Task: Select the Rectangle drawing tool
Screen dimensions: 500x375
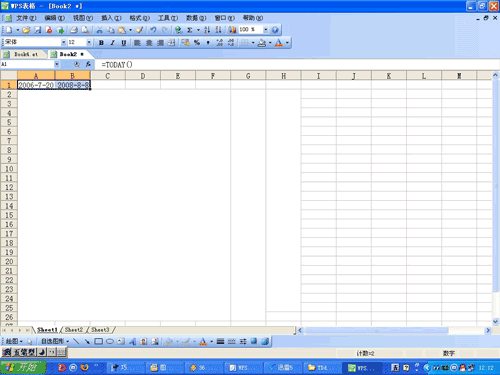Action: 98,341
